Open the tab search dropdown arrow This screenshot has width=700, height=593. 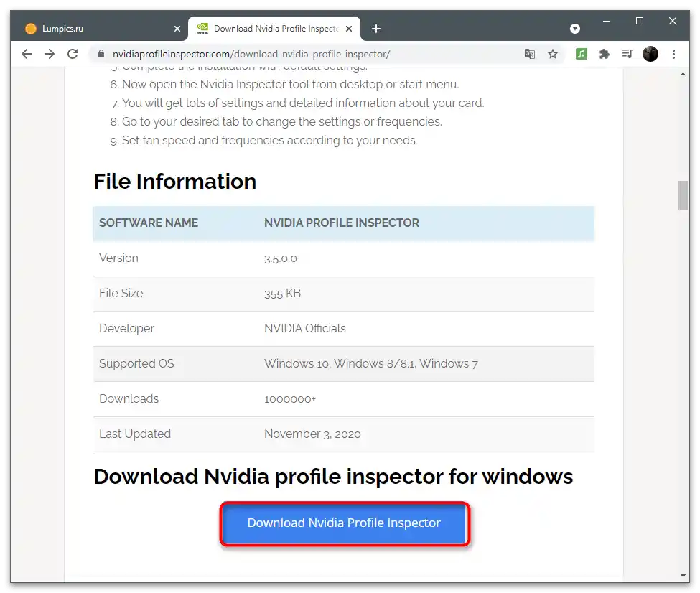coord(575,29)
